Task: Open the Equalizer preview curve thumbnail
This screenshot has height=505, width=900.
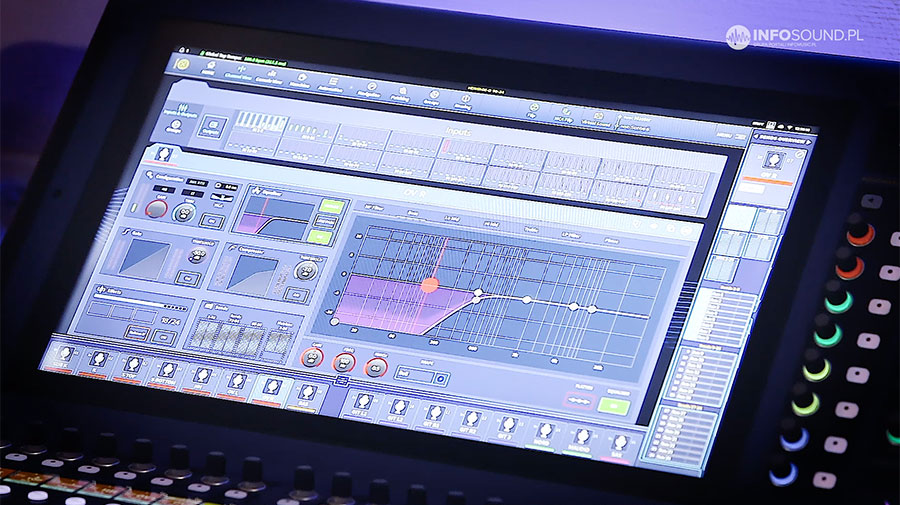Action: tap(276, 216)
